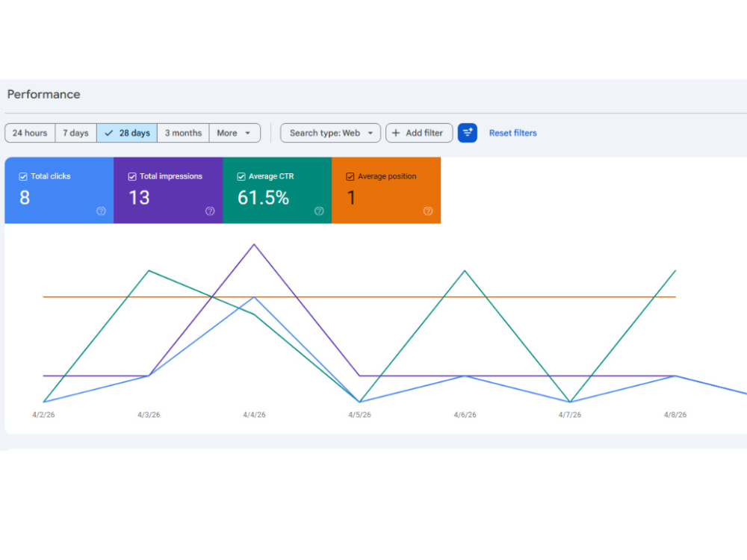This screenshot has height=560, width=747.
Task: Click the 4/3/26 date label
Action: (149, 414)
